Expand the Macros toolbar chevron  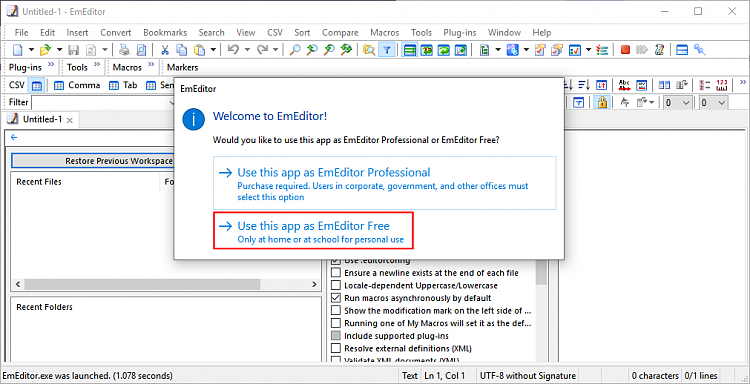point(151,65)
